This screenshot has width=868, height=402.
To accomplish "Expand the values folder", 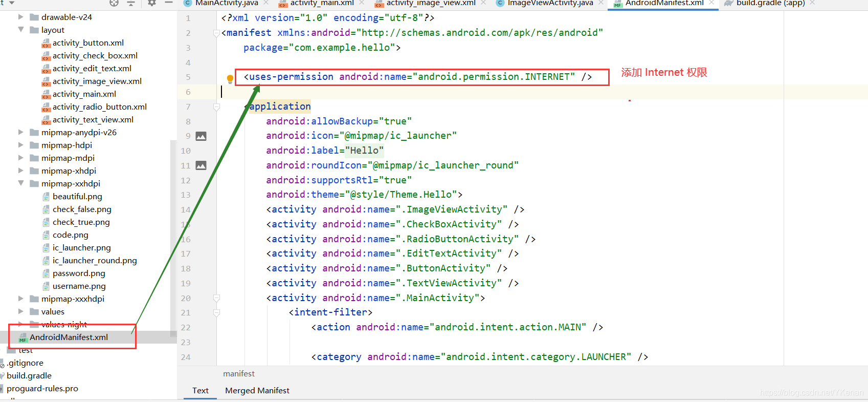I will (21, 311).
